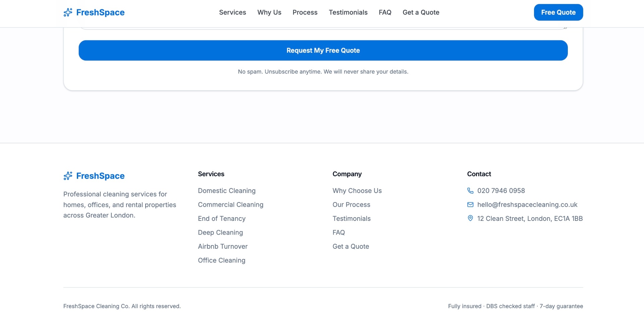The width and height of the screenshot is (644, 336).
Task: Click Get a Quote link under Company
Action: tap(351, 246)
